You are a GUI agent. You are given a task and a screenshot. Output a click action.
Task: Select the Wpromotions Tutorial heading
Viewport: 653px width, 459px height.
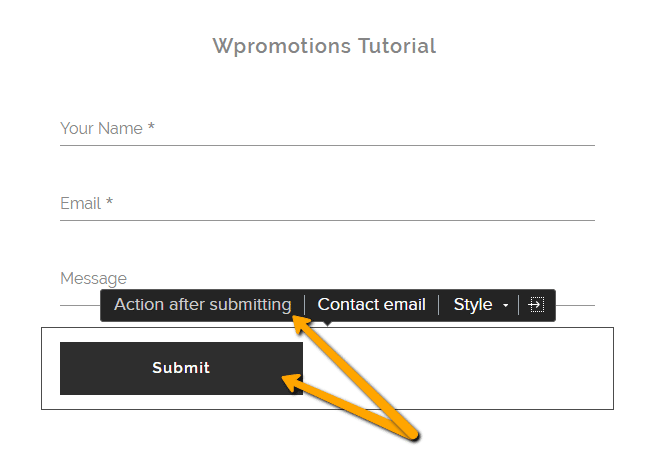(x=324, y=46)
